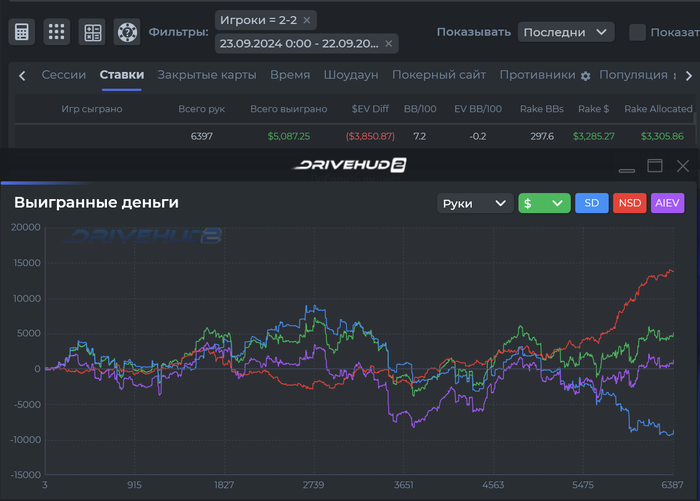The height and width of the screenshot is (501, 700).
Task: Enable the Показать checkbox
Action: pos(637,32)
